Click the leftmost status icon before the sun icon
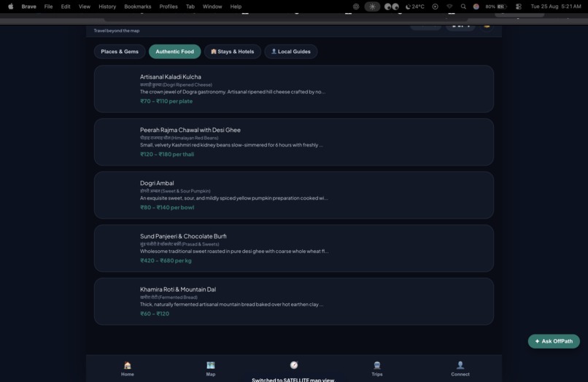 356,7
